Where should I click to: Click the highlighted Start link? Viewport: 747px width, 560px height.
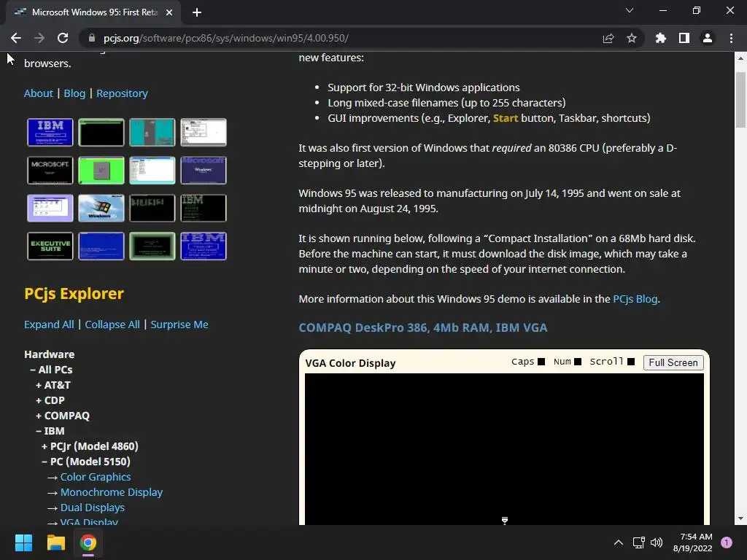(x=506, y=118)
